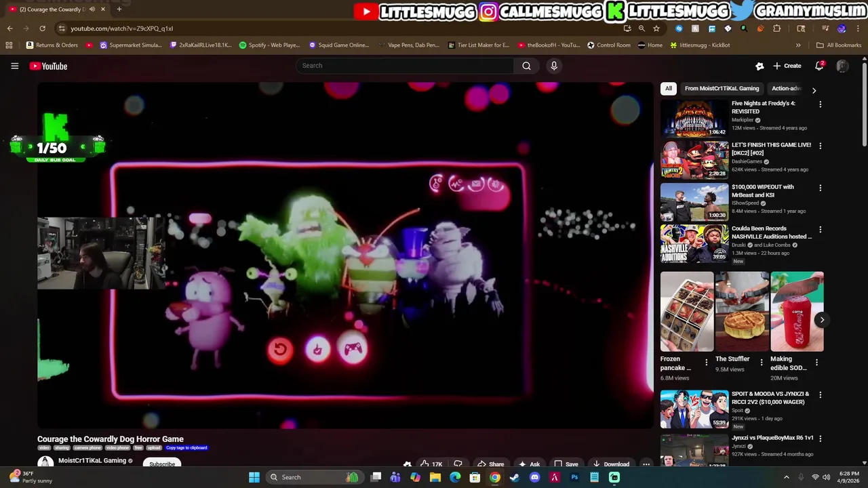Click Copy tags to clipboard
Viewport: 868px width, 488px height.
coord(186,448)
